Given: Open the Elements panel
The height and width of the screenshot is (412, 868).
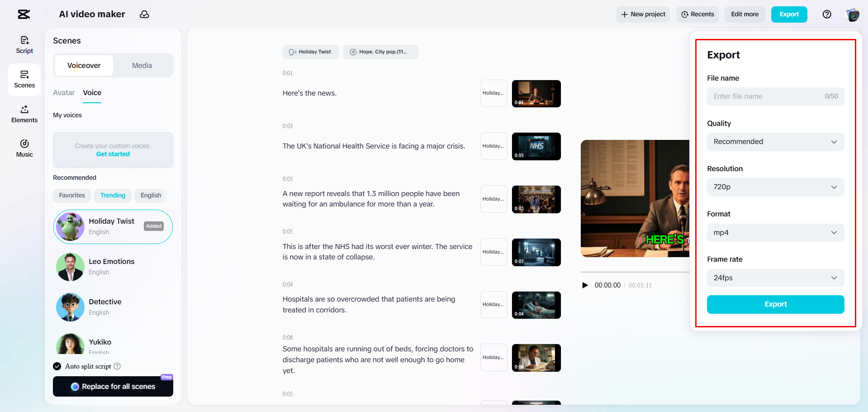Looking at the screenshot, I should (x=24, y=114).
